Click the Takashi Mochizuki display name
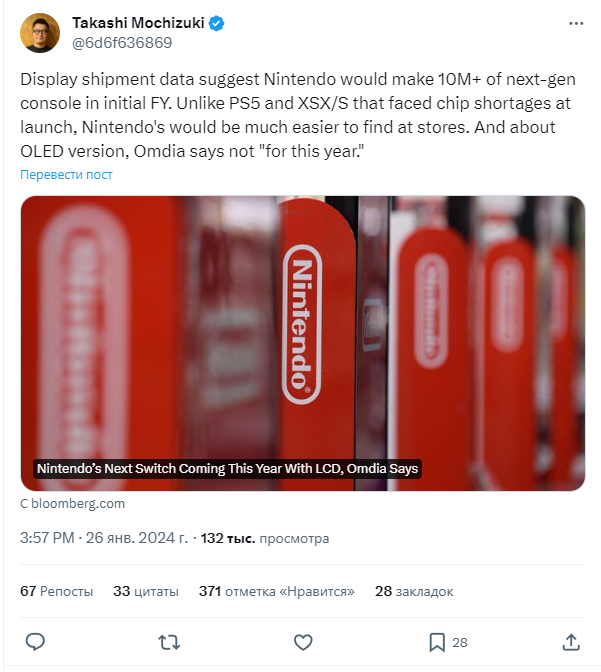Viewport: 601px width, 672px height. tap(137, 23)
